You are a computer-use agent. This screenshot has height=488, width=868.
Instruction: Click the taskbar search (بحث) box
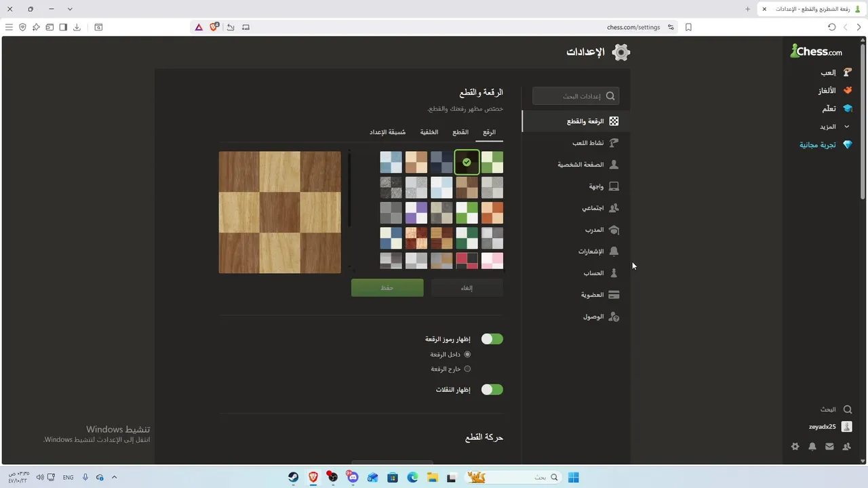[512, 477]
